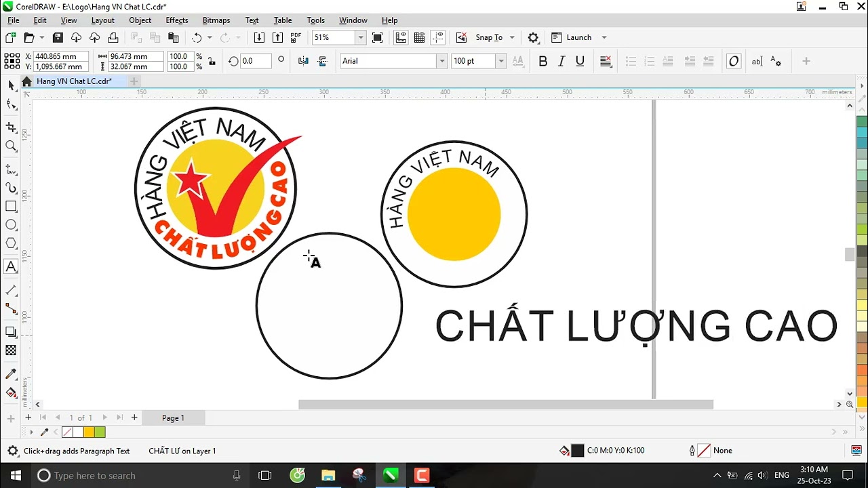The height and width of the screenshot is (488, 868).
Task: Click the Export icon
Action: click(278, 37)
